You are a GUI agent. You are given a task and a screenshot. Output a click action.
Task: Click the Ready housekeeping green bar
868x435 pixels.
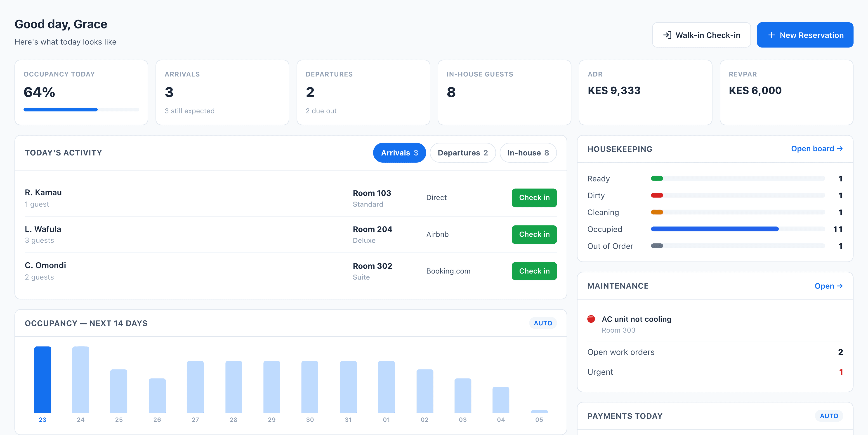(657, 179)
